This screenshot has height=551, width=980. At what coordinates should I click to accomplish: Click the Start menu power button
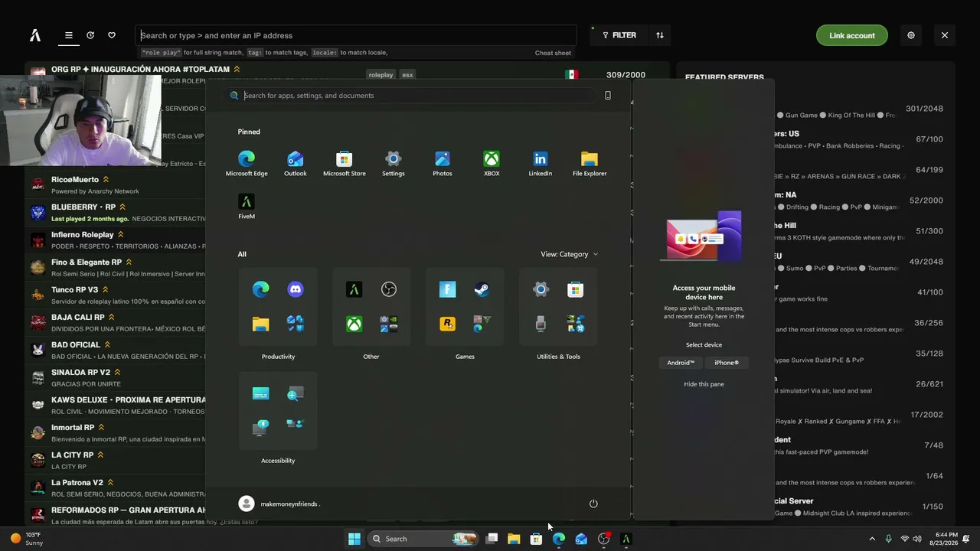click(593, 504)
